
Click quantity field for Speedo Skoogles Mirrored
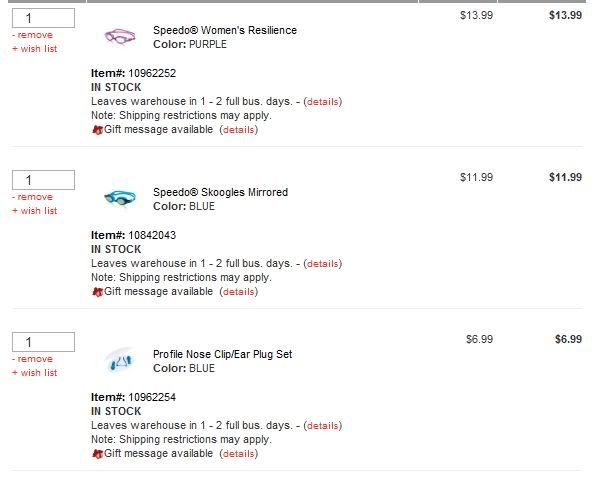pos(43,180)
